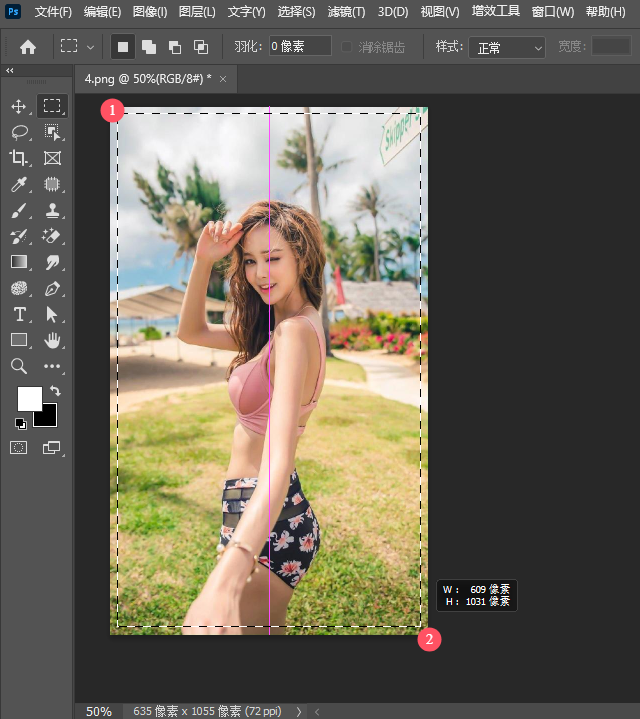The image size is (640, 719).
Task: Select the History Brush tool
Action: click(19, 237)
